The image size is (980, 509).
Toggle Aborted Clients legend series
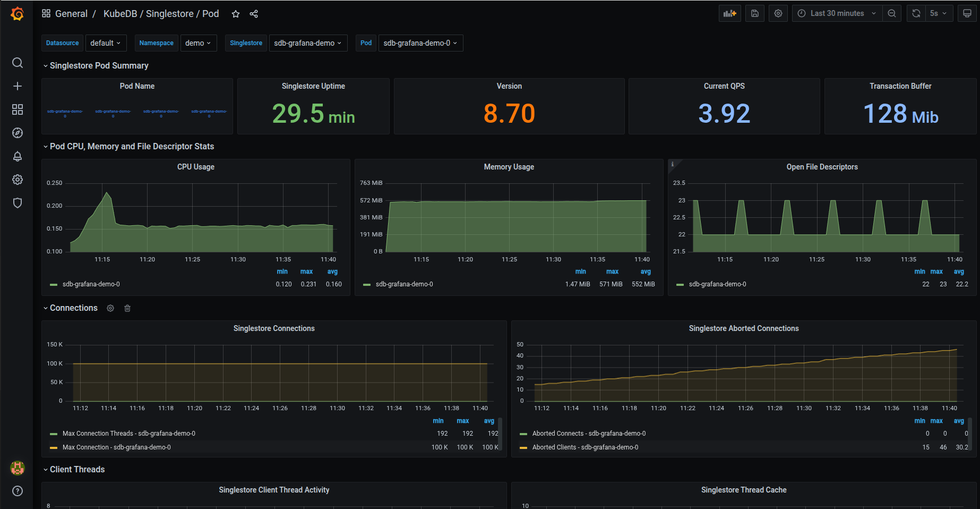585,447
